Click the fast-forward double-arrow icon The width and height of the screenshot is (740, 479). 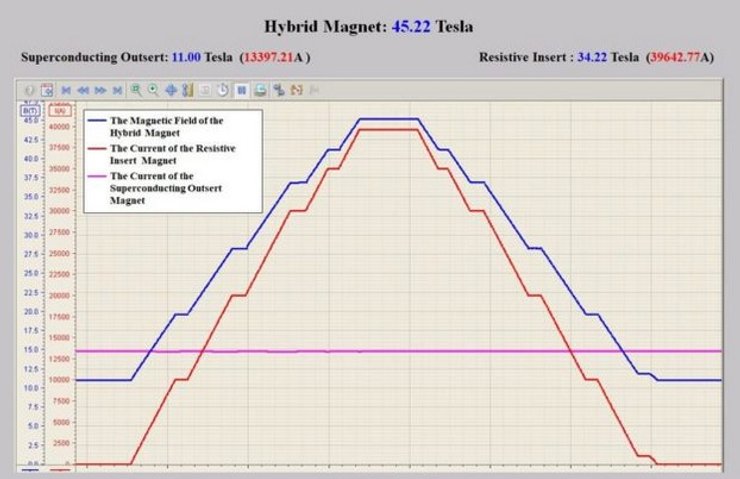pyautogui.click(x=101, y=90)
